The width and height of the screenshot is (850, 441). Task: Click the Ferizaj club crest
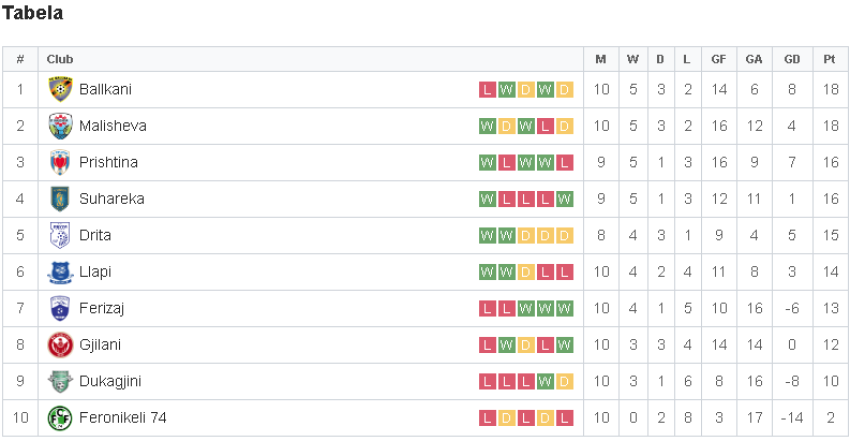(x=60, y=308)
